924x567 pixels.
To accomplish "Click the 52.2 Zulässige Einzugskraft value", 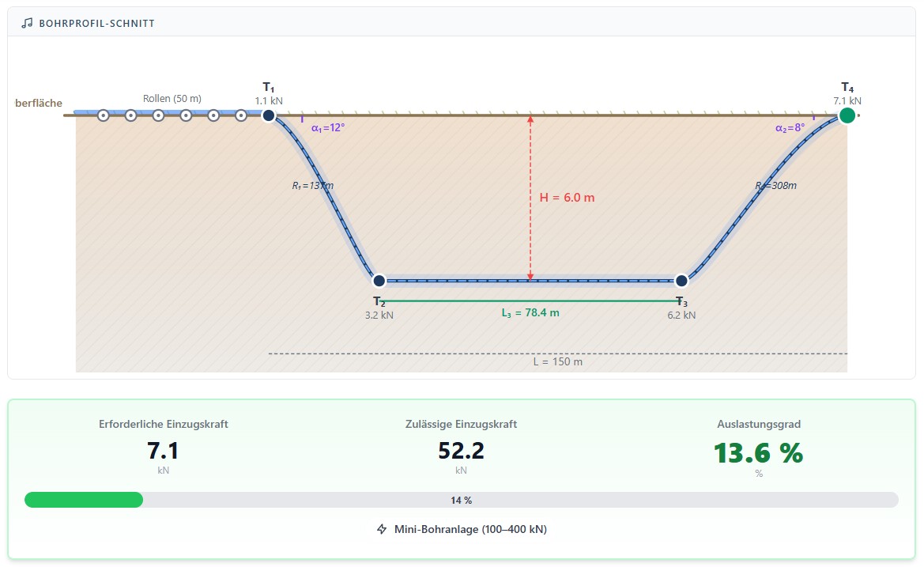I will (461, 450).
